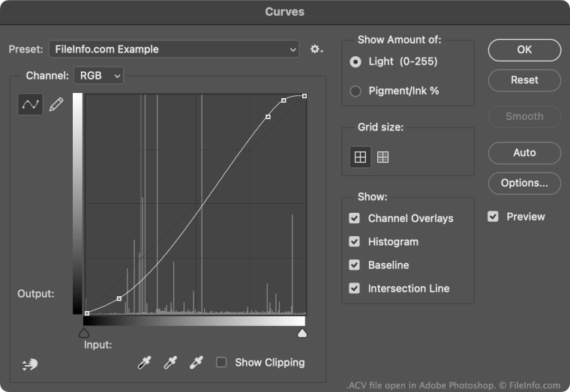Expand the Channel RGB dropdown
Image resolution: width=570 pixels, height=392 pixels.
(98, 76)
